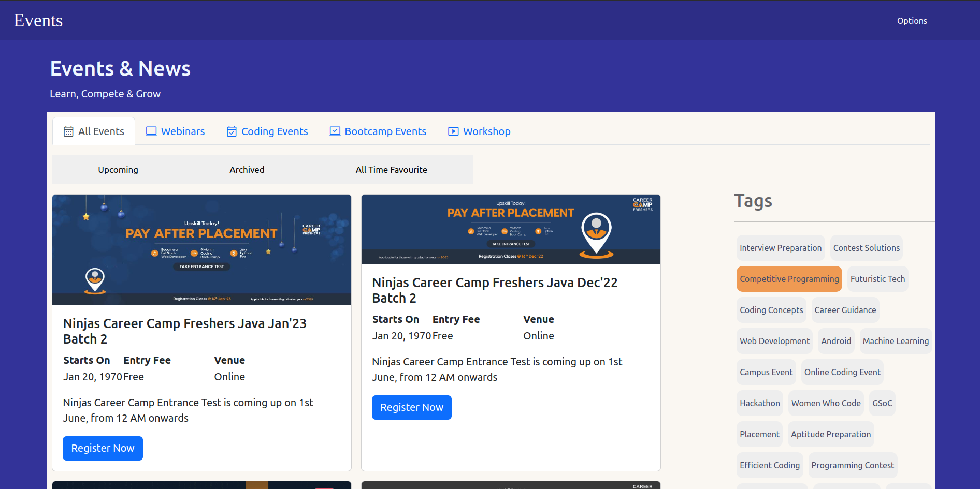This screenshot has height=489, width=980.
Task: Filter by the Coding Concepts tag
Action: [x=771, y=310]
